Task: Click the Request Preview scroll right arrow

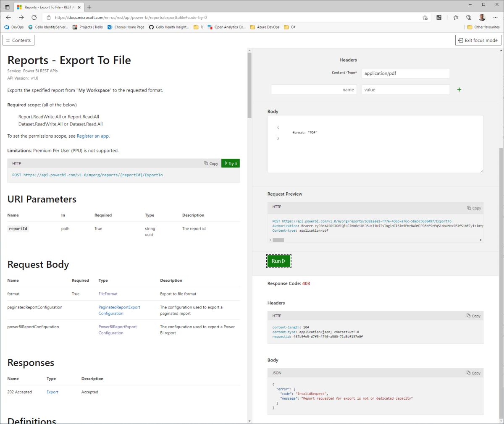Action: tap(481, 240)
